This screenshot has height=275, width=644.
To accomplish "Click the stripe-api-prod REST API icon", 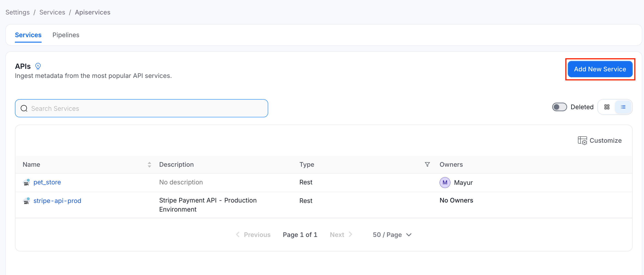I will point(26,201).
